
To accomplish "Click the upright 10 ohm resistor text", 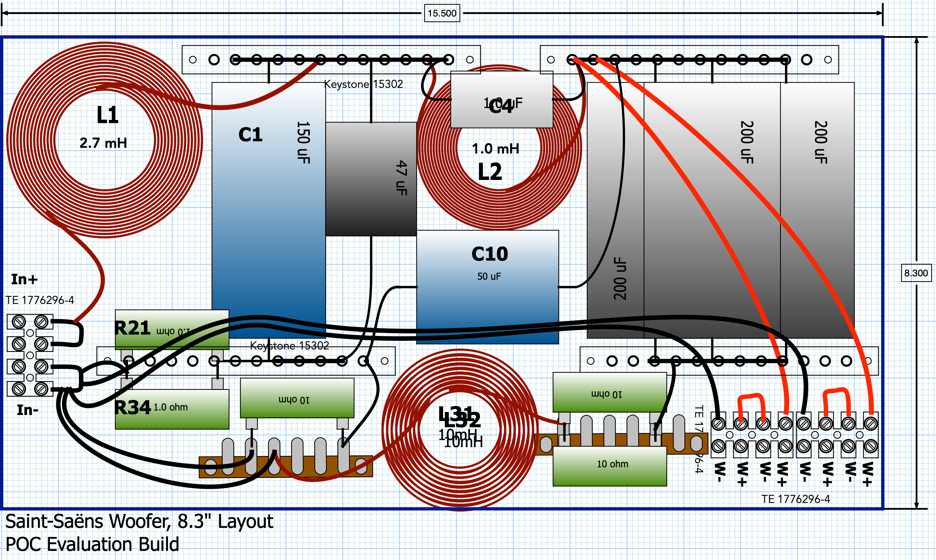I will (x=612, y=464).
